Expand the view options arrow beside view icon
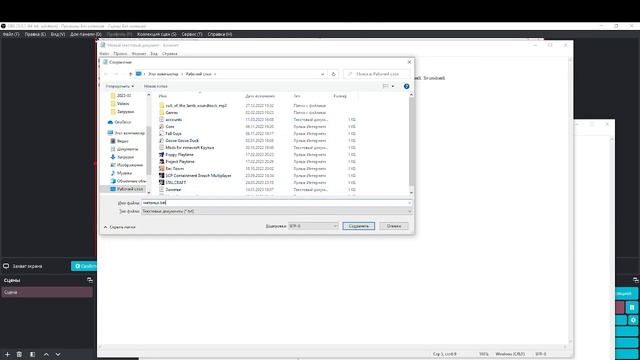640x360 pixels. tap(393, 86)
